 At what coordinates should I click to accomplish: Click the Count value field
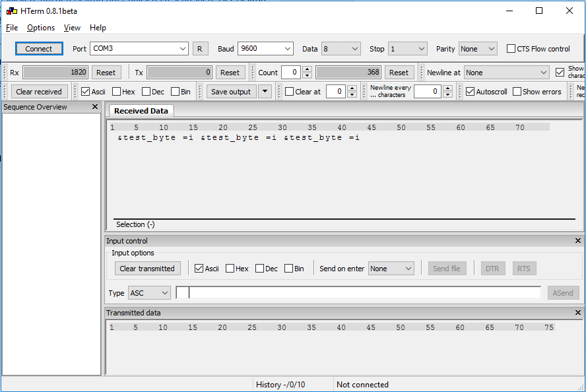(x=291, y=72)
